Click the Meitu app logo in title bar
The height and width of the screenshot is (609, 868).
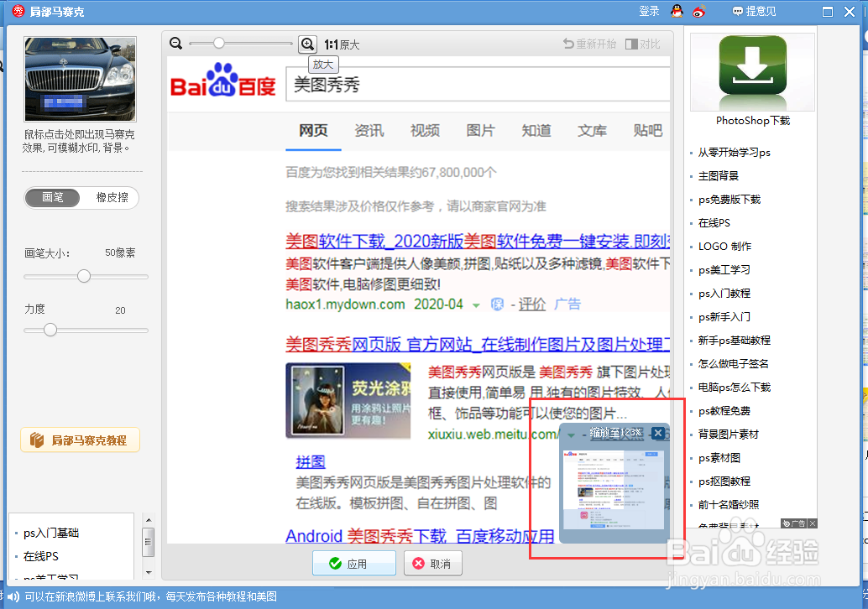(x=18, y=11)
